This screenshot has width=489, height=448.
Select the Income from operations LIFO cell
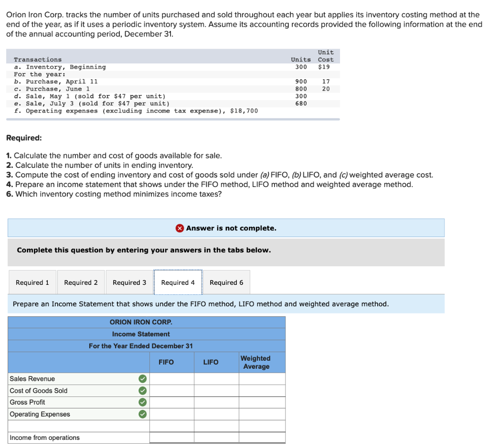pos(216,438)
